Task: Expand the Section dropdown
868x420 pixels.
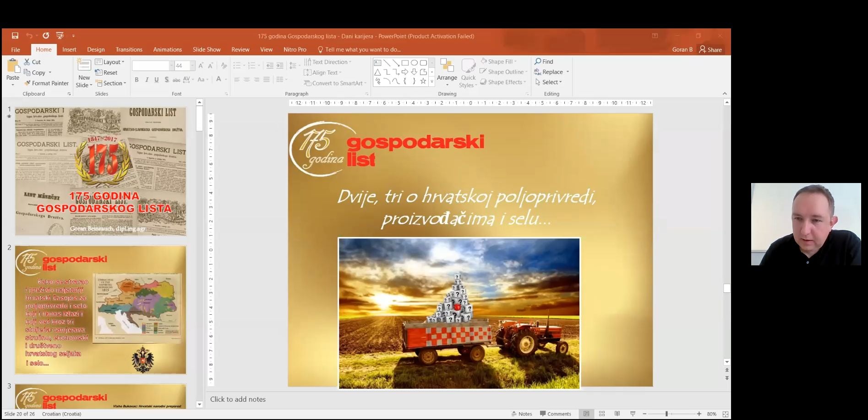Action: [x=110, y=83]
